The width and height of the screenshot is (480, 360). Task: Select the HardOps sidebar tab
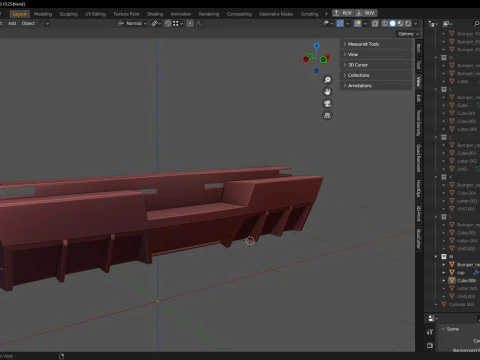[419, 189]
